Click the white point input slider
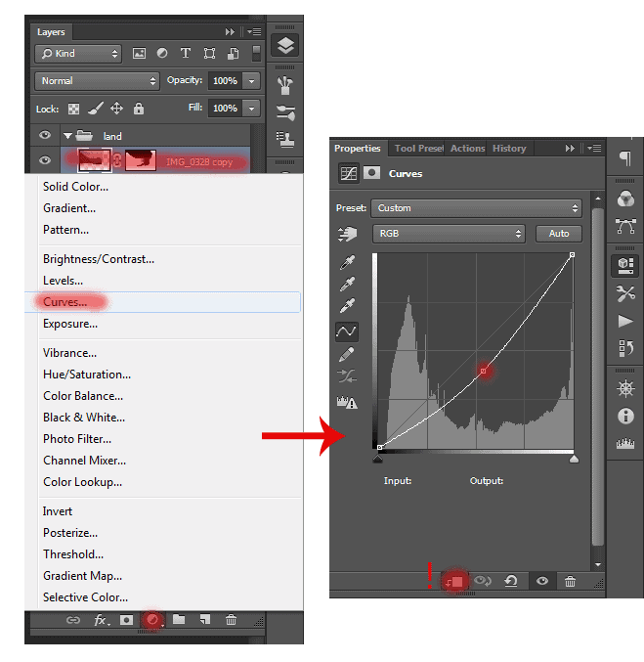Image resolution: width=644 pixels, height=662 pixels. click(574, 459)
